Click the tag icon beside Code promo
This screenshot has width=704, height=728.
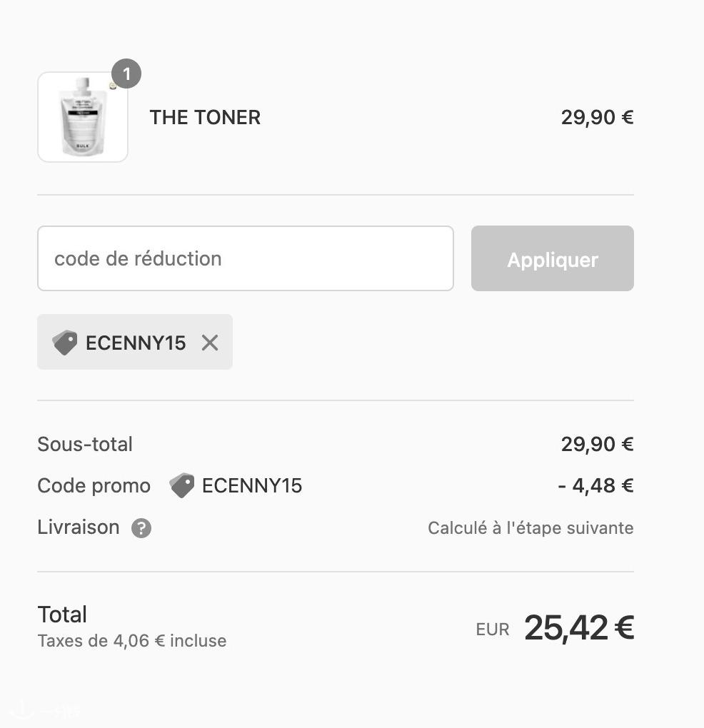click(x=182, y=485)
